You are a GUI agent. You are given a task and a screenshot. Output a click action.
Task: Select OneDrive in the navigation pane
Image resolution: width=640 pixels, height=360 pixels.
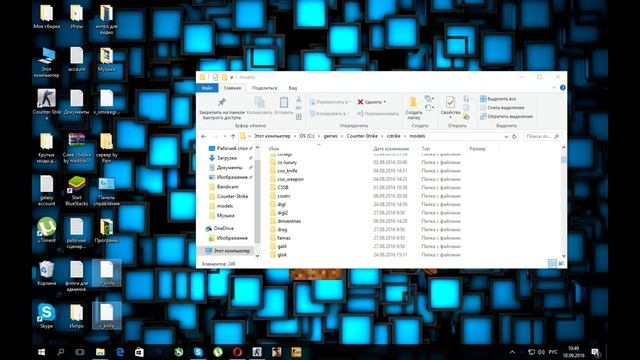pos(224,229)
